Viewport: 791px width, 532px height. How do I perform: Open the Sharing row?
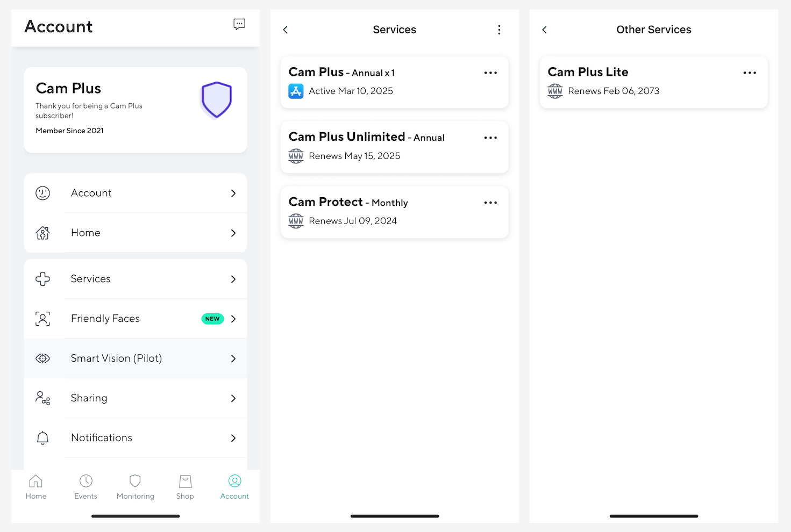click(136, 398)
